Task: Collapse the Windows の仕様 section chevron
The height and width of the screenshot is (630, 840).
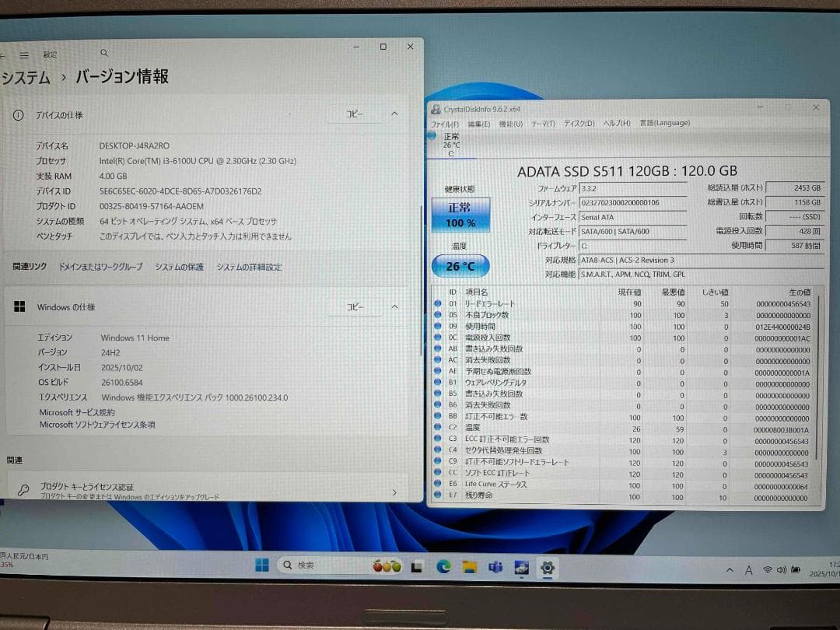Action: click(394, 306)
